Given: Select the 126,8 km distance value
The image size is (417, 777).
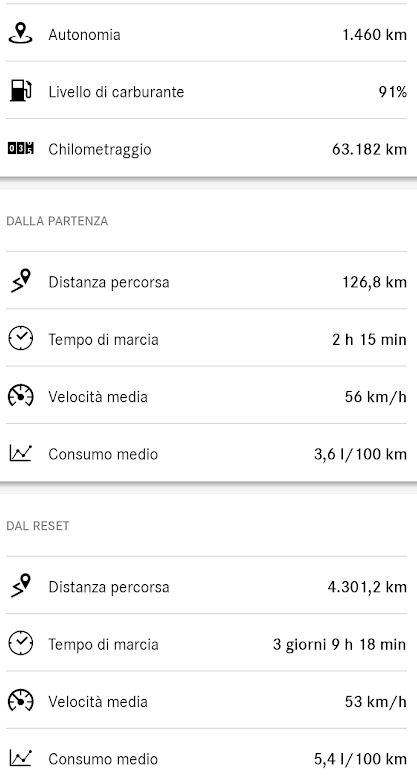Looking at the screenshot, I should 374,282.
